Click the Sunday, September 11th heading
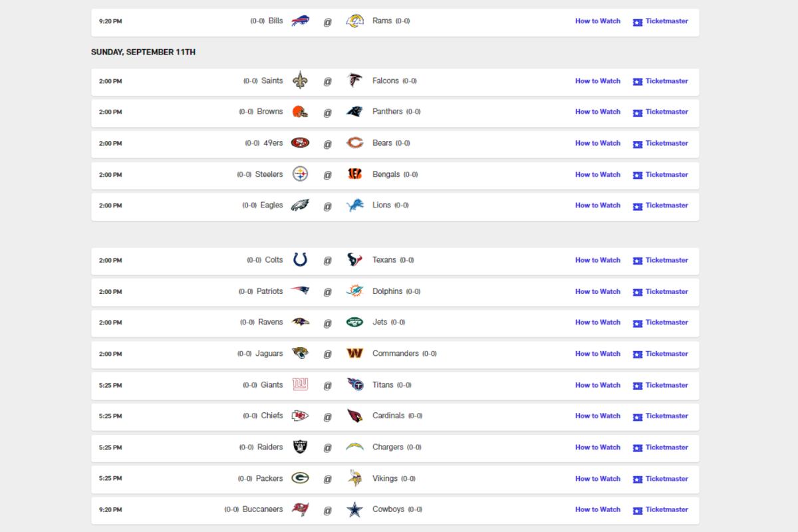This screenshot has width=798, height=532. click(x=144, y=52)
